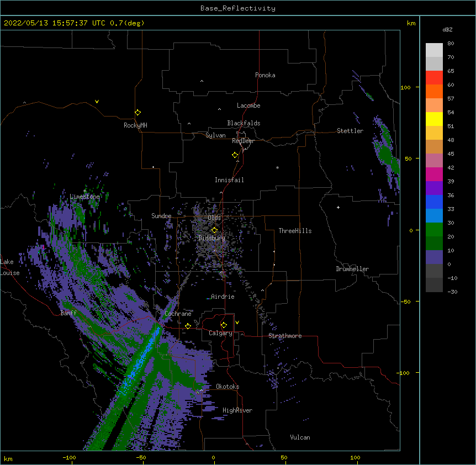This screenshot has width=476, height=465.
Task: Pick the red 60-65 dBZ legend swatch
Action: tap(434, 78)
